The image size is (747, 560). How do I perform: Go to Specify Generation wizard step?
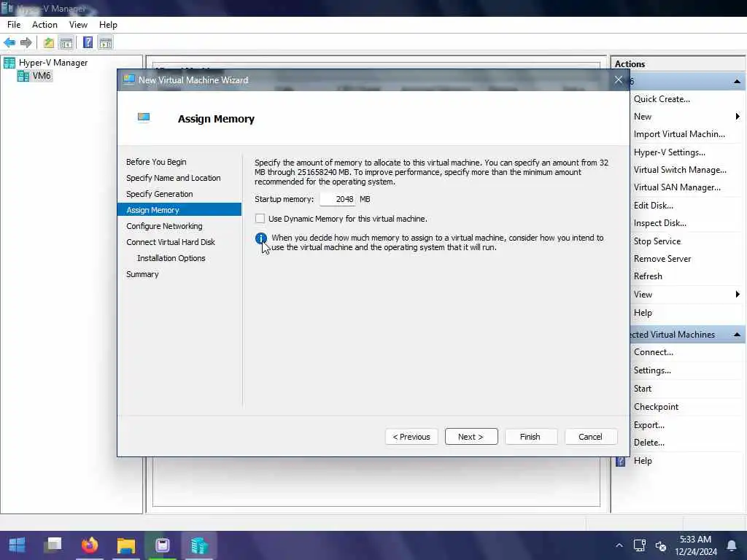point(160,194)
